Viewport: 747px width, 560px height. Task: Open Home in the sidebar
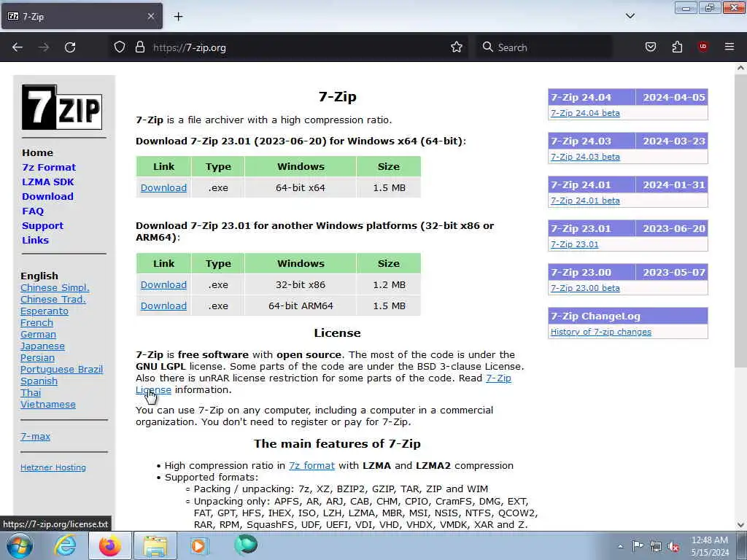[37, 153]
